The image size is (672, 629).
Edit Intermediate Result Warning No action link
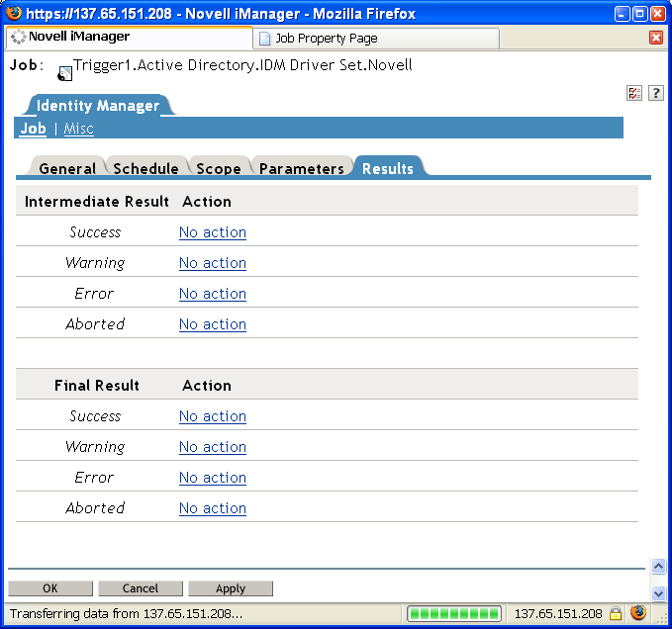pyautogui.click(x=213, y=263)
